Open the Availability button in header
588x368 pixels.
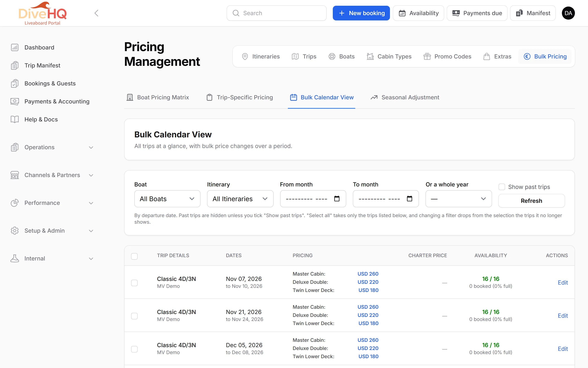coord(418,13)
